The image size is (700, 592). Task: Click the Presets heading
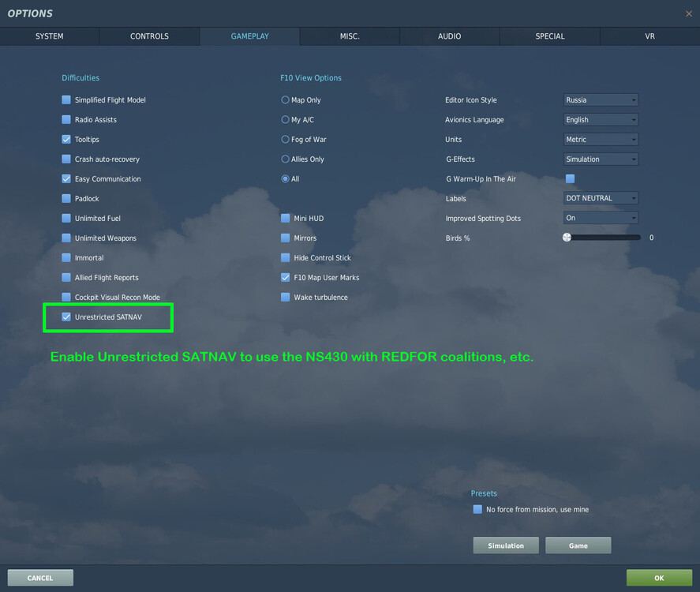(x=484, y=493)
